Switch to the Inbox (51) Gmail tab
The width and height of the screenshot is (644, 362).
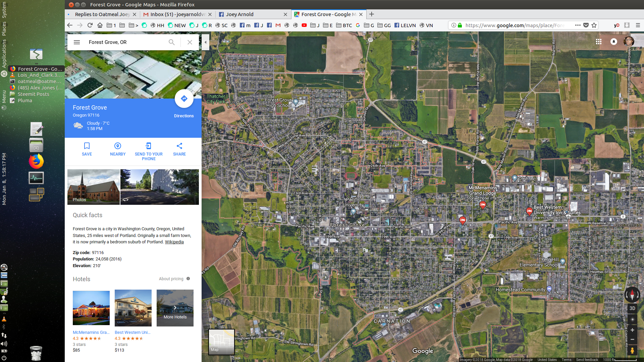coord(178,14)
